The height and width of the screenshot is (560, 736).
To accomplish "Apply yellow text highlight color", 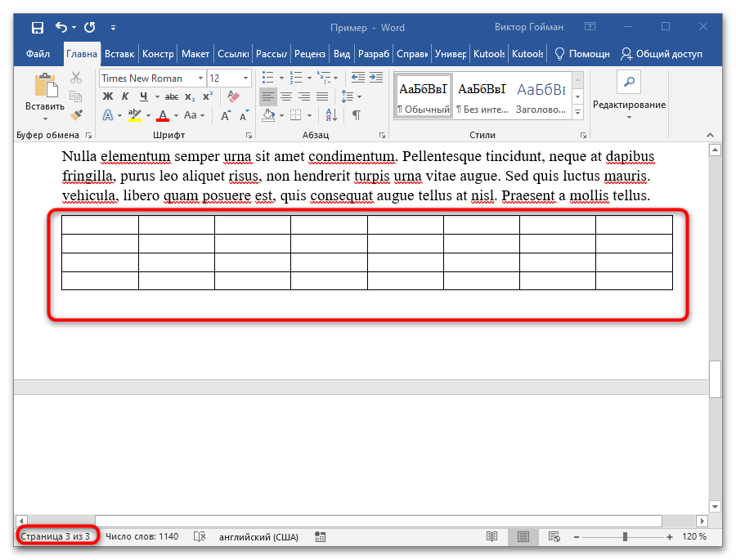I will (135, 115).
